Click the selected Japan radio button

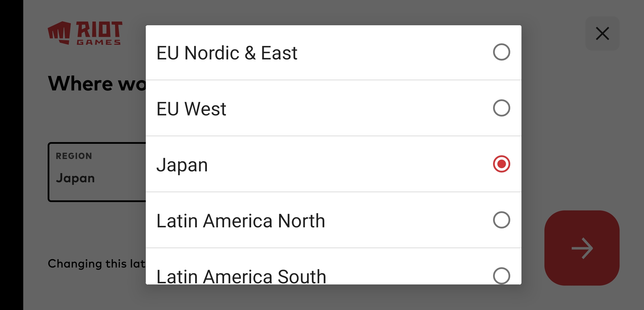click(501, 164)
